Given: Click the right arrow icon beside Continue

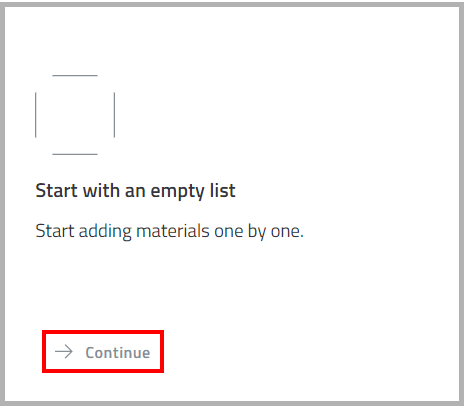Looking at the screenshot, I should click(64, 352).
